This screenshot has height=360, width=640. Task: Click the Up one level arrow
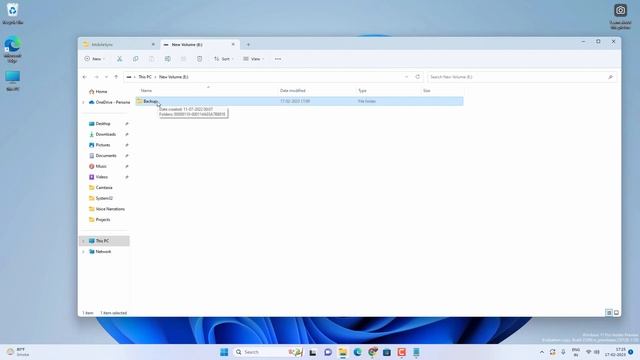coord(116,77)
